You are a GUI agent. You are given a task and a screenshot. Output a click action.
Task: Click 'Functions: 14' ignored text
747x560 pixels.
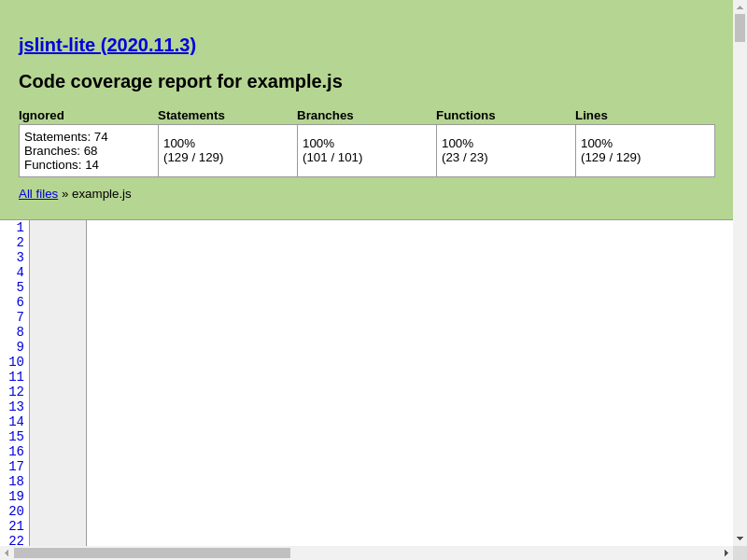[62, 165]
